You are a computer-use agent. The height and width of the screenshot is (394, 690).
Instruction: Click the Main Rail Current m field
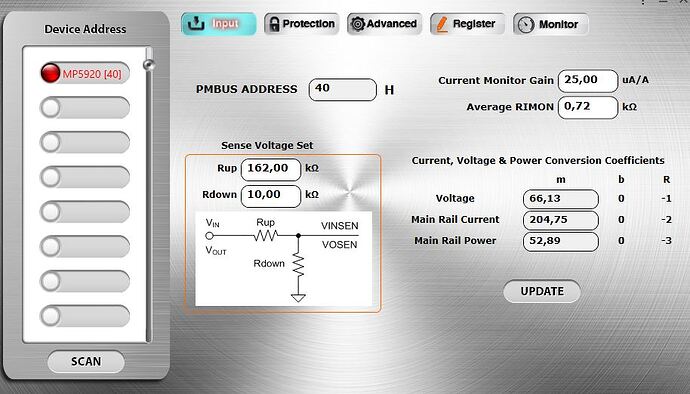(x=561, y=220)
